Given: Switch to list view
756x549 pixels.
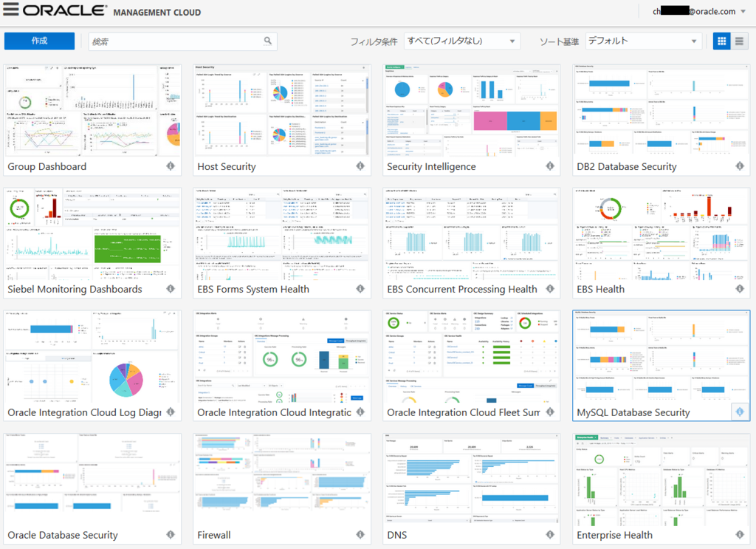Looking at the screenshot, I should pos(739,41).
